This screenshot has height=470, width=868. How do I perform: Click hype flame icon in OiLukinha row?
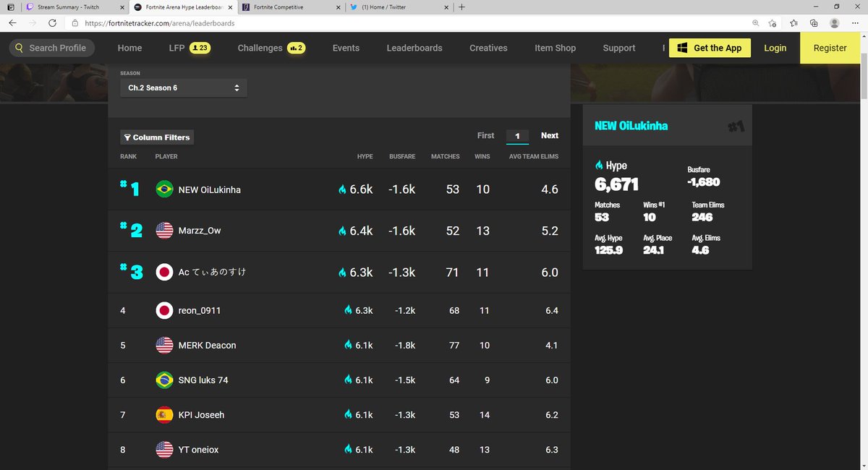(x=342, y=189)
